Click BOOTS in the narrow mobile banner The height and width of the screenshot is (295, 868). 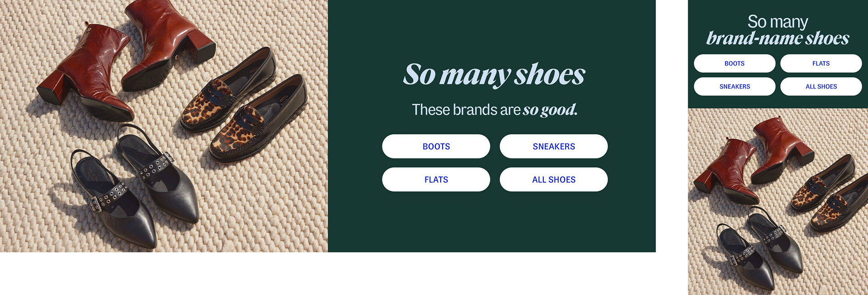point(734,63)
